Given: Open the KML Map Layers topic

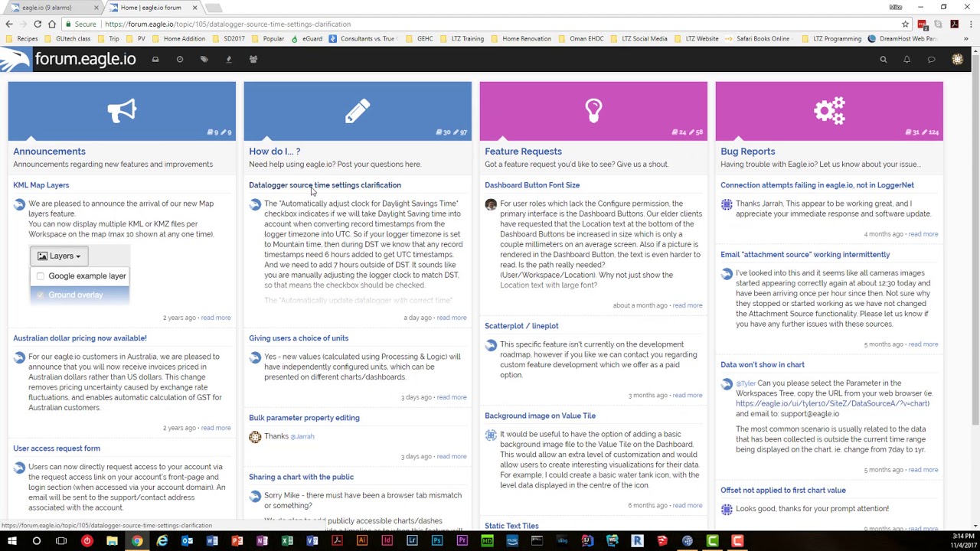Looking at the screenshot, I should click(41, 185).
